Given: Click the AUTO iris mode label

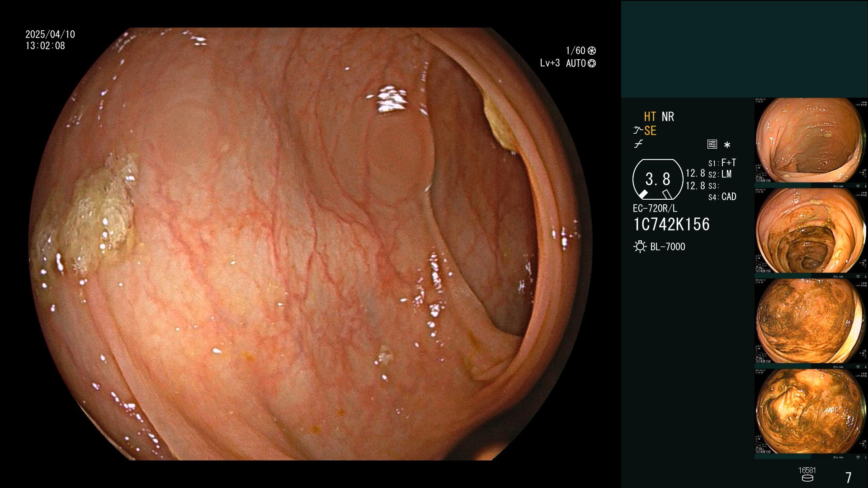Looking at the screenshot, I should (x=576, y=63).
